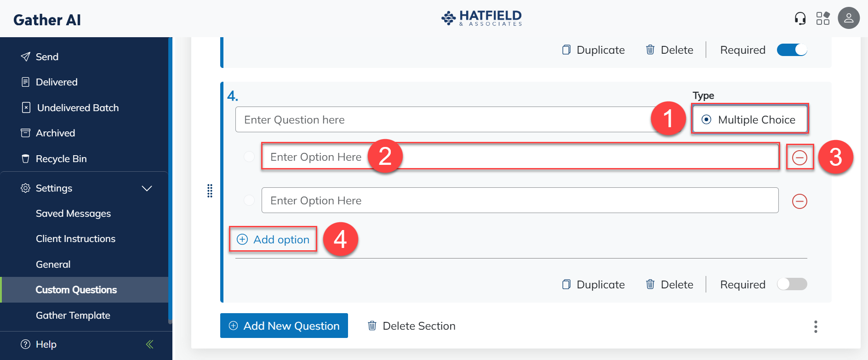Click the Add New Question button
This screenshot has height=360, width=868.
[284, 326]
